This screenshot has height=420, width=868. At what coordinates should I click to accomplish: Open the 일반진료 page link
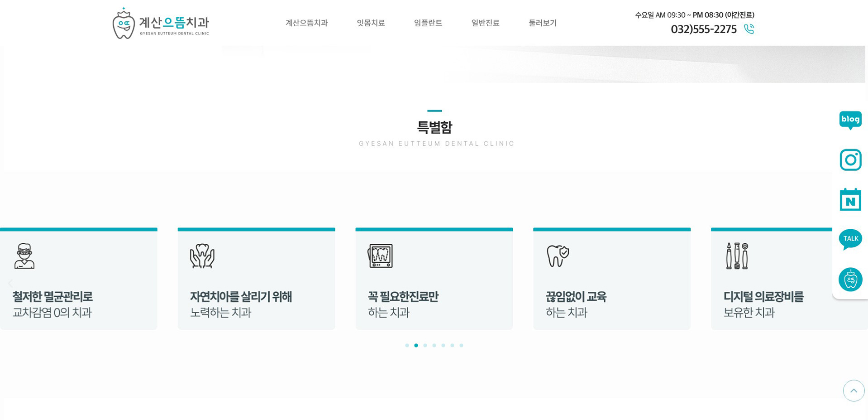point(485,23)
